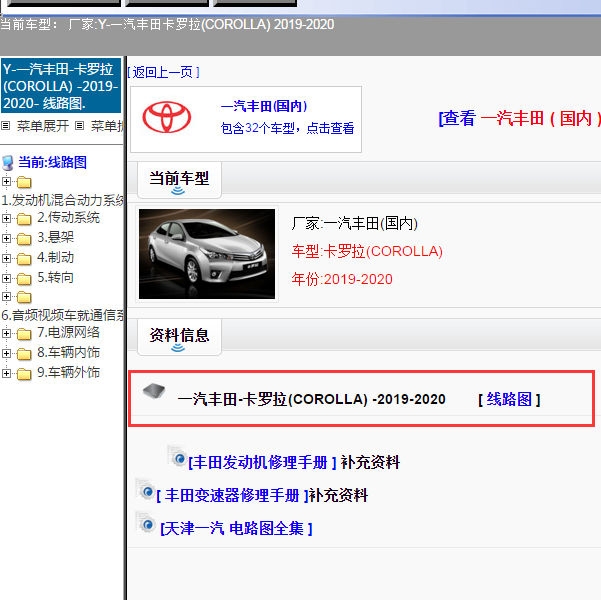Click the gray book icon beside 一汽丰田-卡罗拉
This screenshot has height=600, width=601.
click(x=154, y=391)
